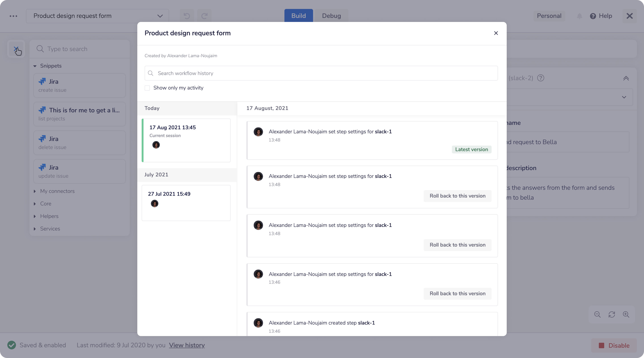Close the builder with the top X
The width and height of the screenshot is (644, 358).
(629, 16)
